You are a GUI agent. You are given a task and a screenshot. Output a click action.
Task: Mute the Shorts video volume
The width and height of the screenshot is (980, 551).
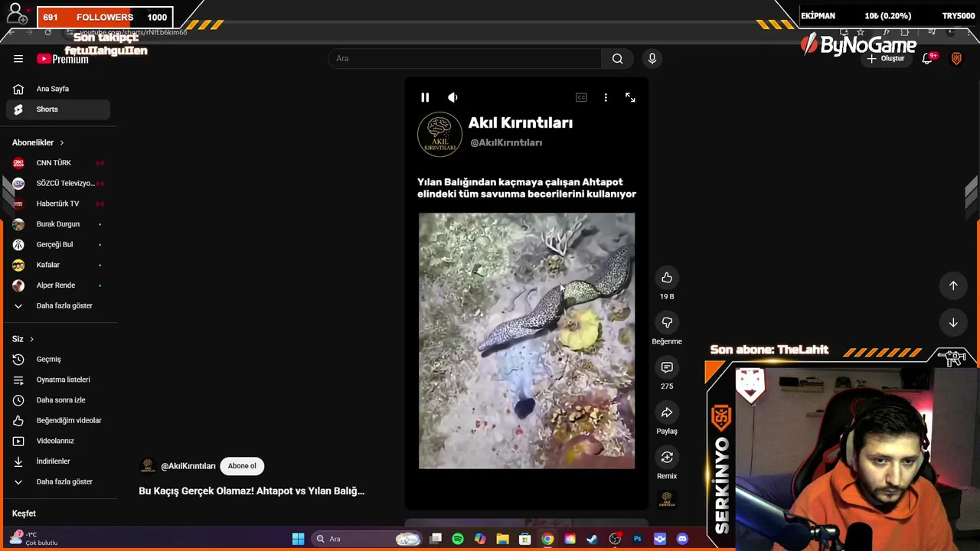tap(452, 97)
